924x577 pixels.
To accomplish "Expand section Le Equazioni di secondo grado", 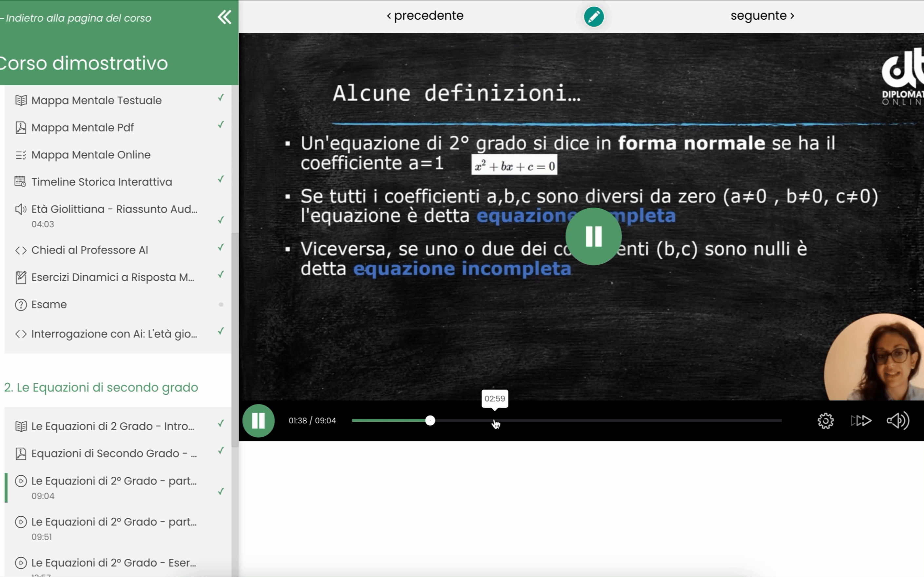I will point(101,387).
